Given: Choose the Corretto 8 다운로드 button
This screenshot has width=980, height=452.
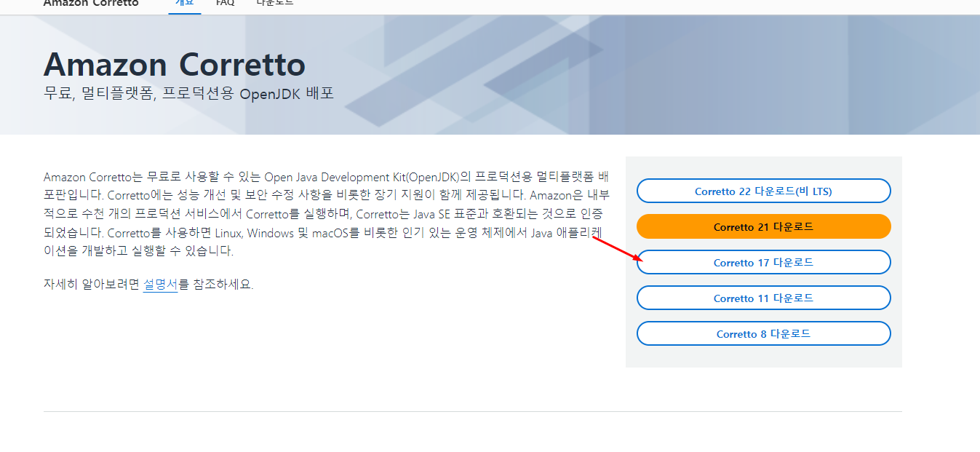Looking at the screenshot, I should pyautogui.click(x=763, y=334).
